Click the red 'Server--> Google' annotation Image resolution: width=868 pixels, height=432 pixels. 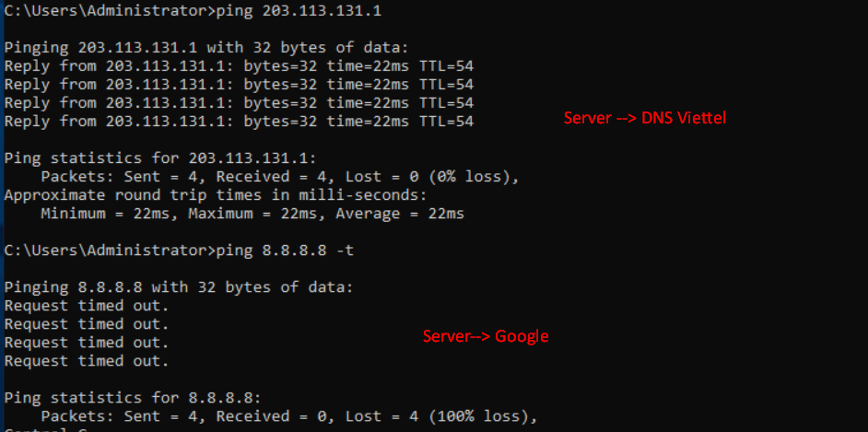486,336
